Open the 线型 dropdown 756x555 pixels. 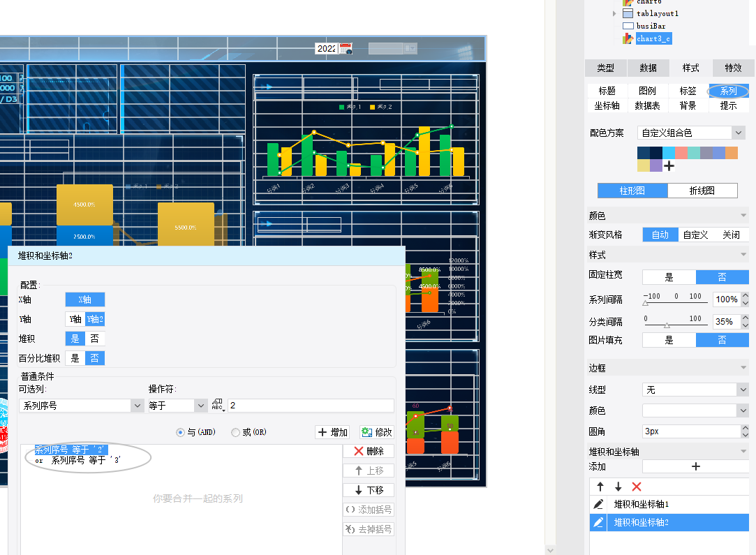[743, 390]
